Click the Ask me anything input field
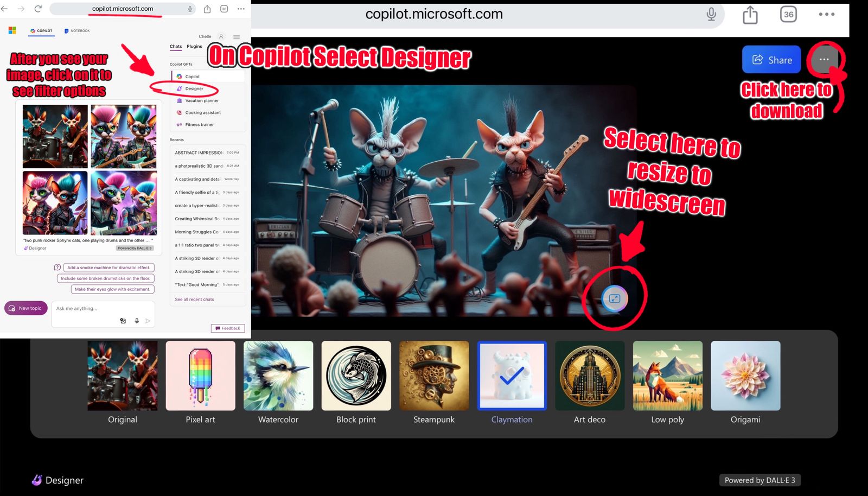The image size is (868, 496). [87, 308]
